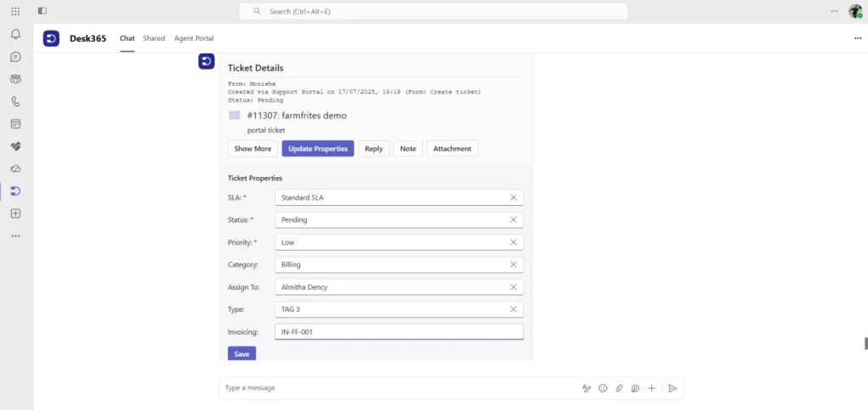Open the header more options ellipsis
Image resolution: width=868 pixels, height=410 pixels.
pos(858,38)
